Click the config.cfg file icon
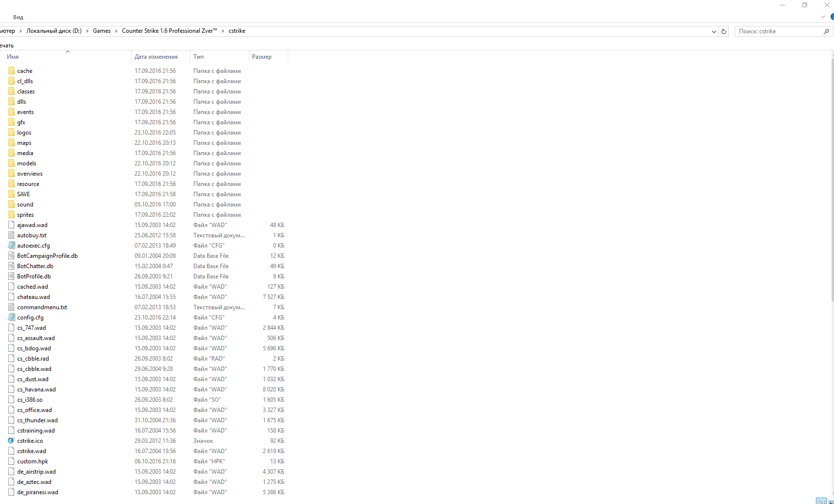The width and height of the screenshot is (834, 504). [11, 318]
